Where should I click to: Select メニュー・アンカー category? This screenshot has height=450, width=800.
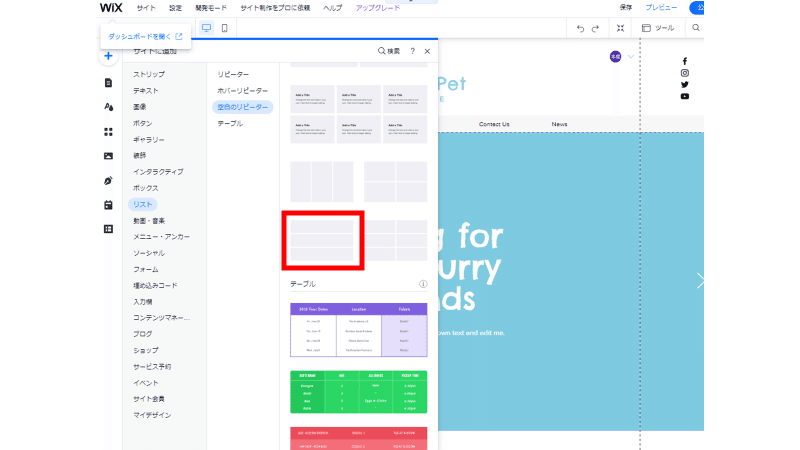pos(161,237)
